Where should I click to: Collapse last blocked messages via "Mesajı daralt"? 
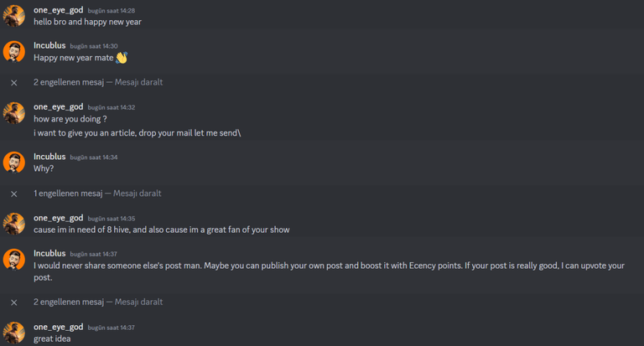(138, 302)
